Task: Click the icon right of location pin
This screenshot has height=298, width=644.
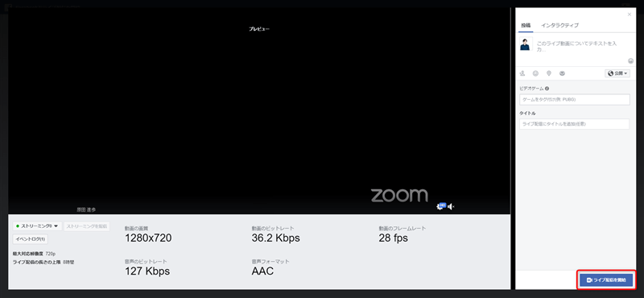Action: (x=562, y=73)
